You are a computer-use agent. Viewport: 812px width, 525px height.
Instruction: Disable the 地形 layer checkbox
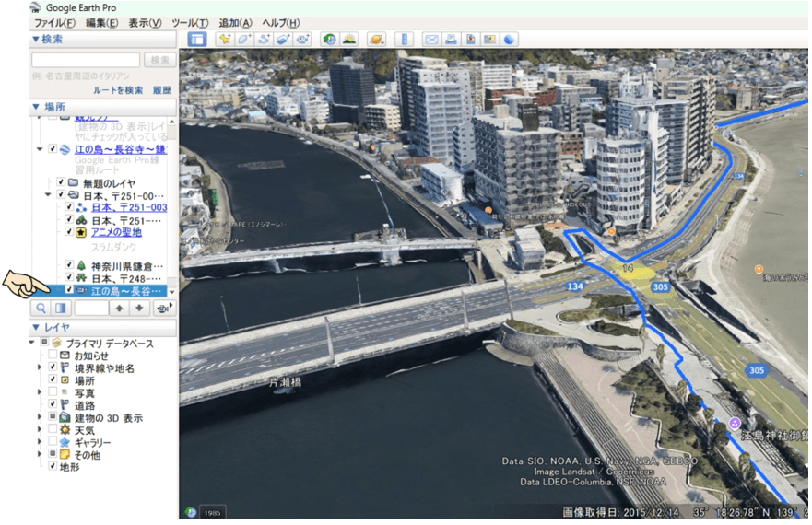pyautogui.click(x=53, y=467)
